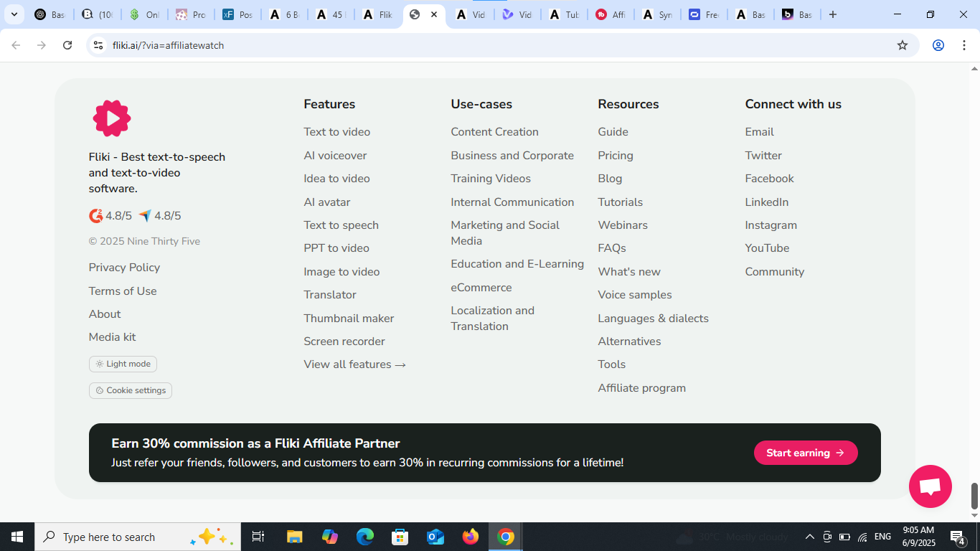Switch to the 'Tub' browser tab
Viewport: 980px width, 551px height.
pos(564,14)
